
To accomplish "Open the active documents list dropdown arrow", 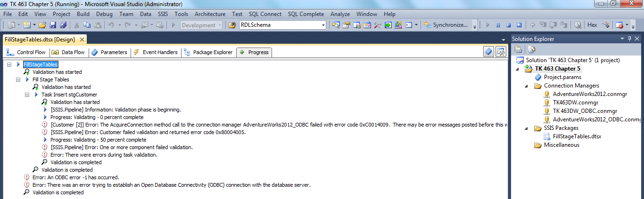I will (504, 40).
